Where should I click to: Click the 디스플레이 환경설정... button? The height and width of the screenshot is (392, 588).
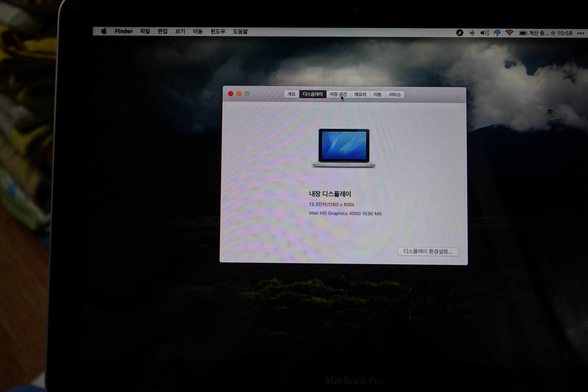[x=428, y=252]
